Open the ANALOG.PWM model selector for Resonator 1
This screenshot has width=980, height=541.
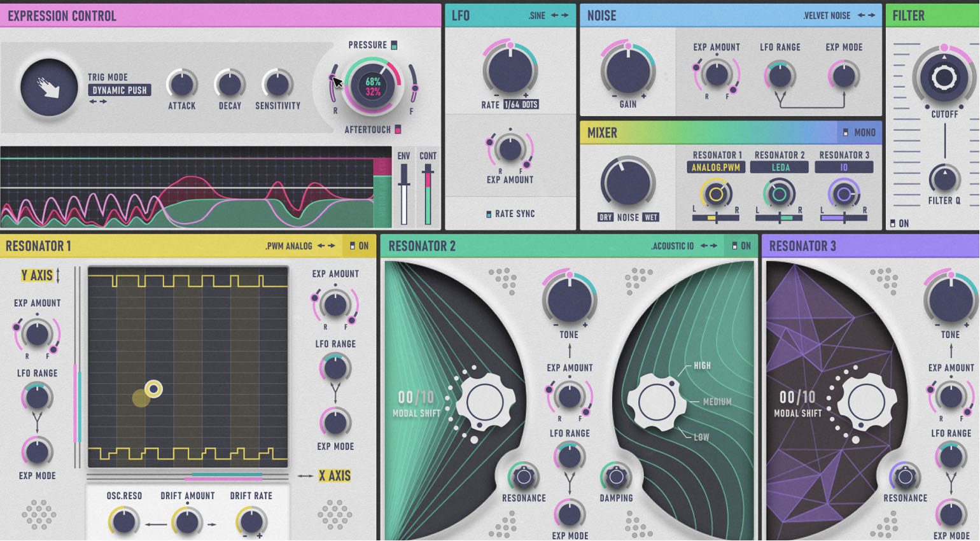pyautogui.click(x=718, y=167)
